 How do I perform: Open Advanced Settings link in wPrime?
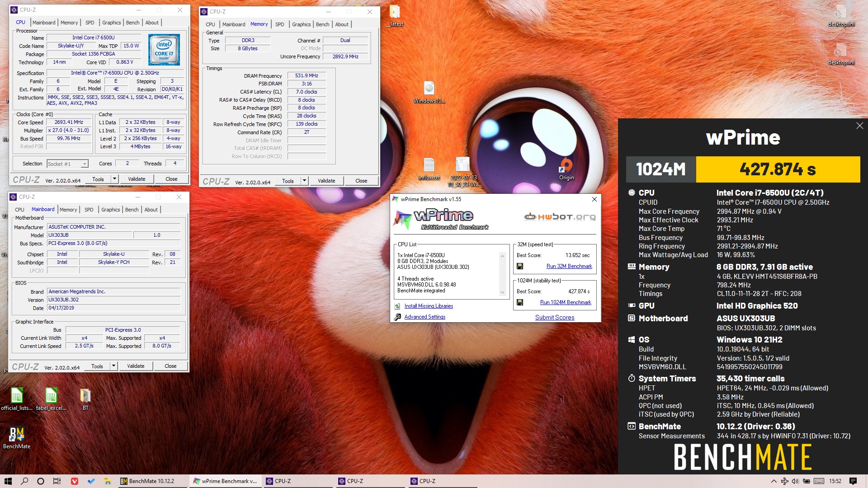click(425, 317)
